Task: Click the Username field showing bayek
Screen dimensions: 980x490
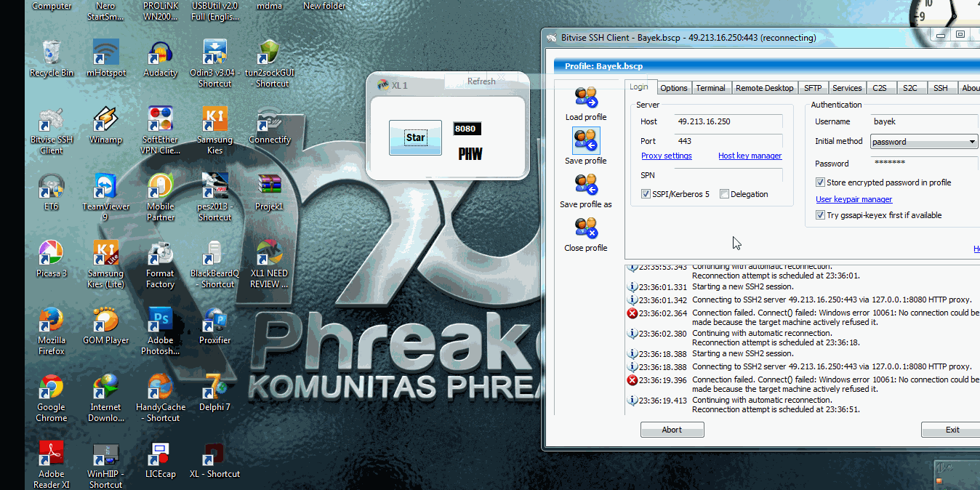Action: (925, 121)
